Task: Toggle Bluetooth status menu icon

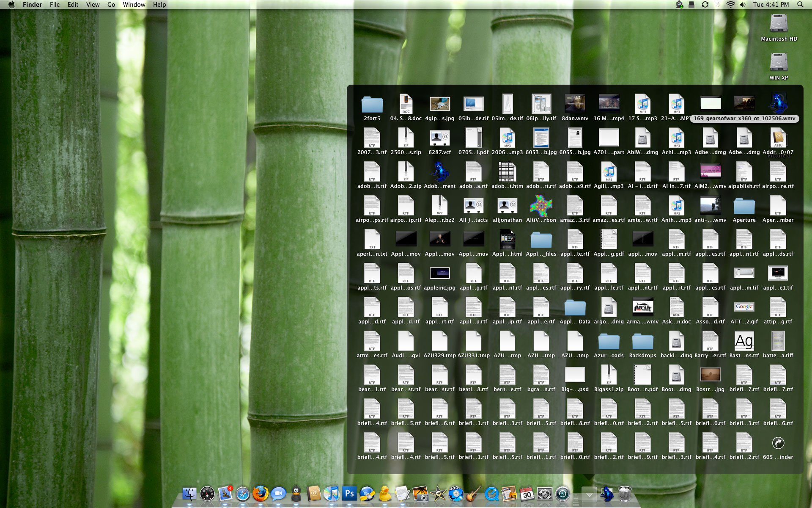Action: click(718, 5)
